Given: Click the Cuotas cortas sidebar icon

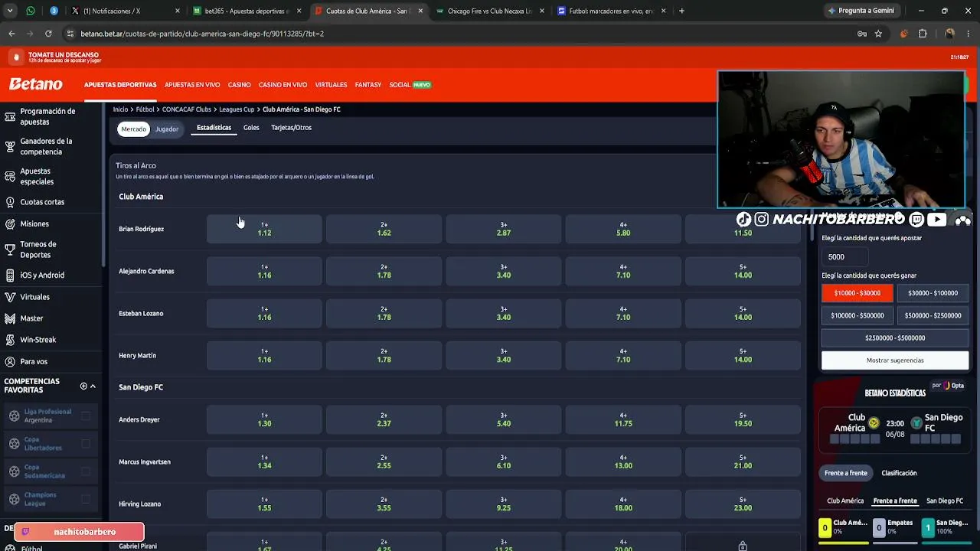Looking at the screenshot, I should (x=10, y=202).
